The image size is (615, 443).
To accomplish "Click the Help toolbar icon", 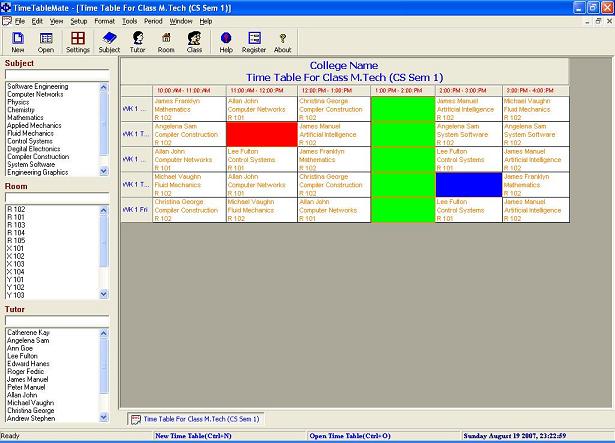I will [x=226, y=41].
